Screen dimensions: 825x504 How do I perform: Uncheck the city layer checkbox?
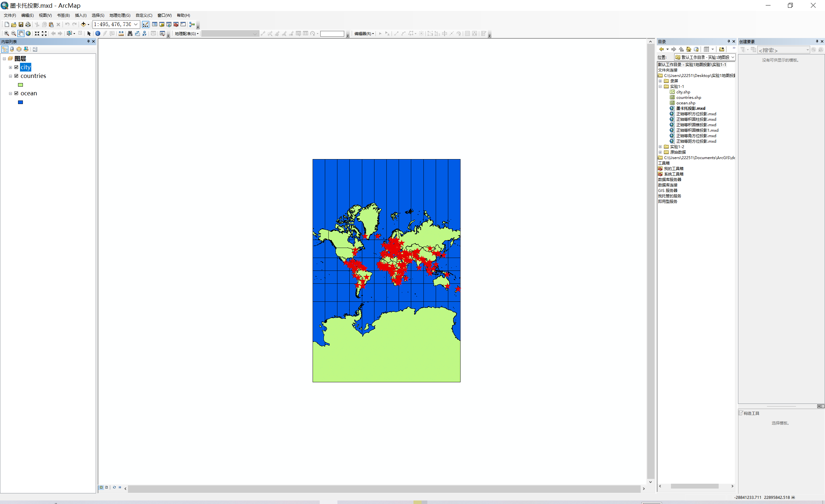click(16, 67)
